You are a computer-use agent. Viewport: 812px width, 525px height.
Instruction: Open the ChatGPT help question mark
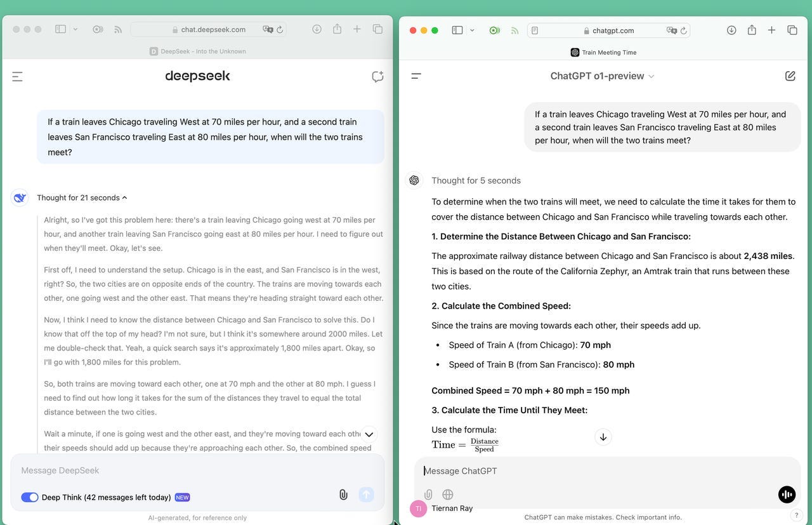click(797, 515)
